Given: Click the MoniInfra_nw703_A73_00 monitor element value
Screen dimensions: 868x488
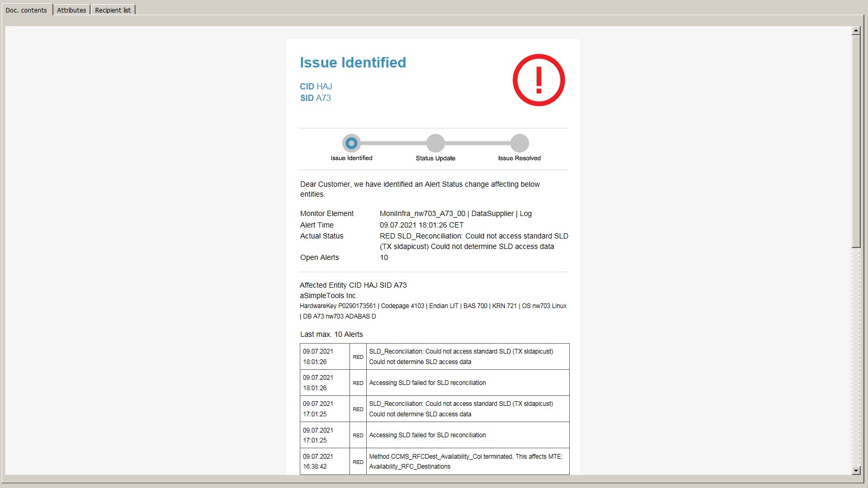Looking at the screenshot, I should (x=456, y=213).
